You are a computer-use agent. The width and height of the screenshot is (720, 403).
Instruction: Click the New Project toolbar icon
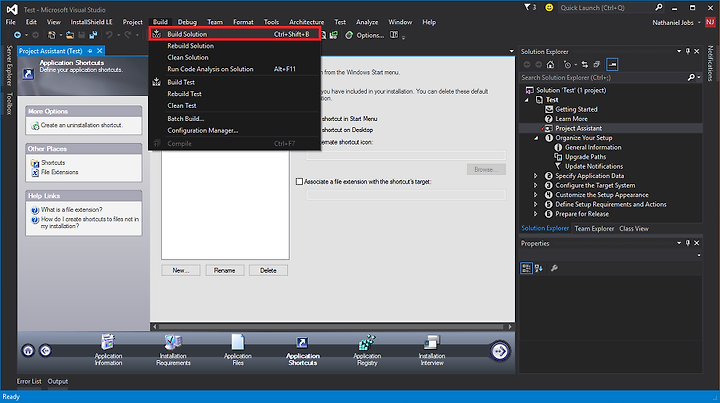coord(52,35)
